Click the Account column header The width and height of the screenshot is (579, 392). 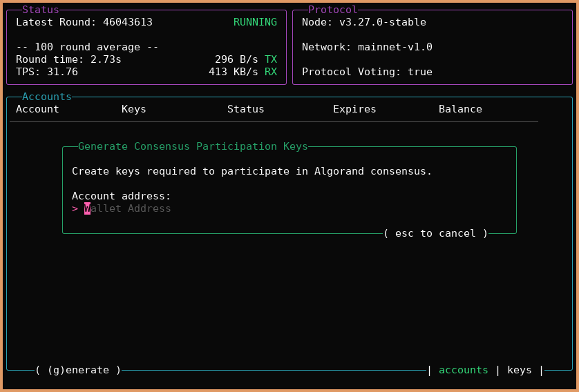pyautogui.click(x=37, y=109)
